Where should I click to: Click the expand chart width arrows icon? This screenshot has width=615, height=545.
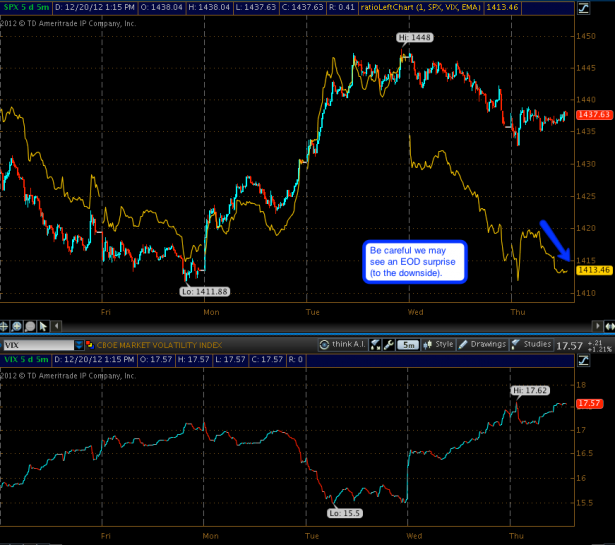[x=610, y=326]
